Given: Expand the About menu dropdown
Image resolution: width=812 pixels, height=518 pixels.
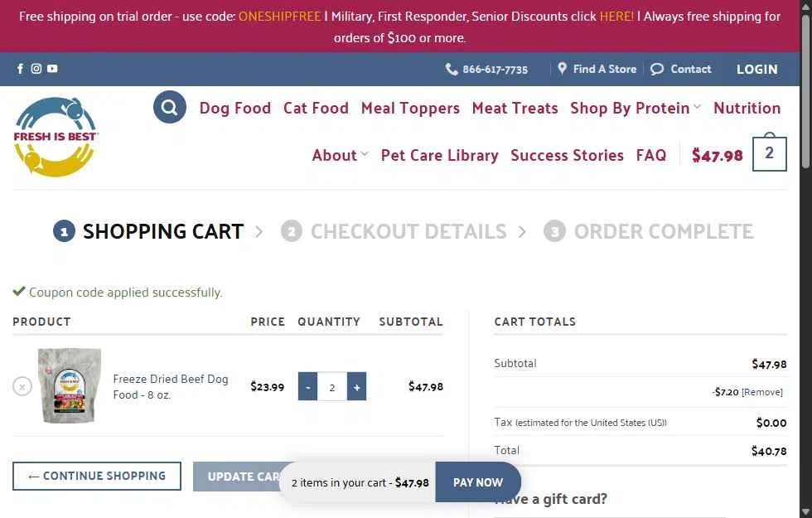Looking at the screenshot, I should [340, 155].
